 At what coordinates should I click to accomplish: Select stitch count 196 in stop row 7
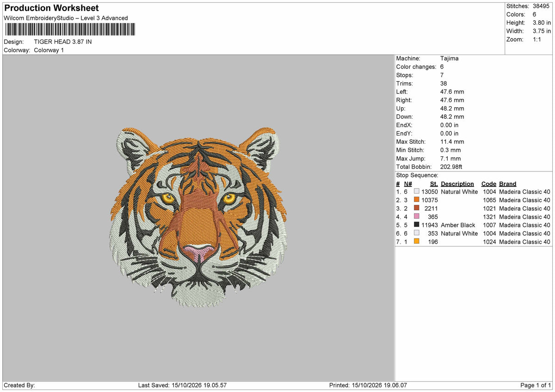click(x=433, y=241)
